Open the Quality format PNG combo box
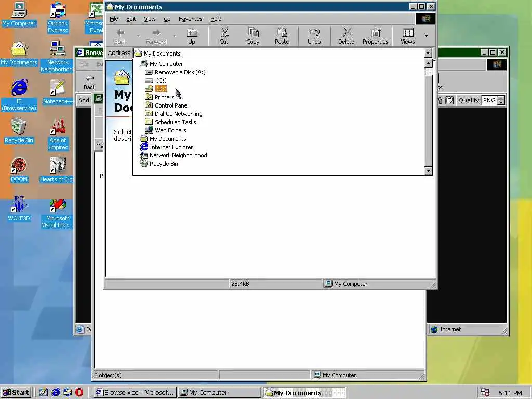 tap(494, 100)
